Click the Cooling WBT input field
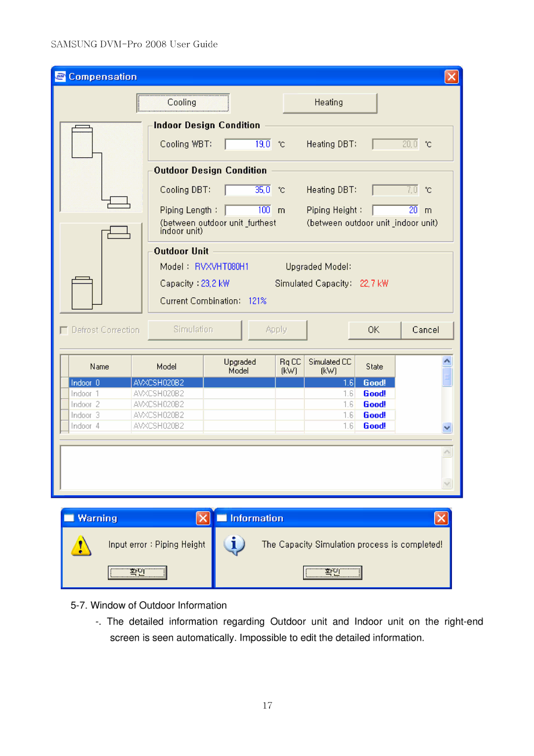Screen dimensions: 534x756 click(248, 144)
